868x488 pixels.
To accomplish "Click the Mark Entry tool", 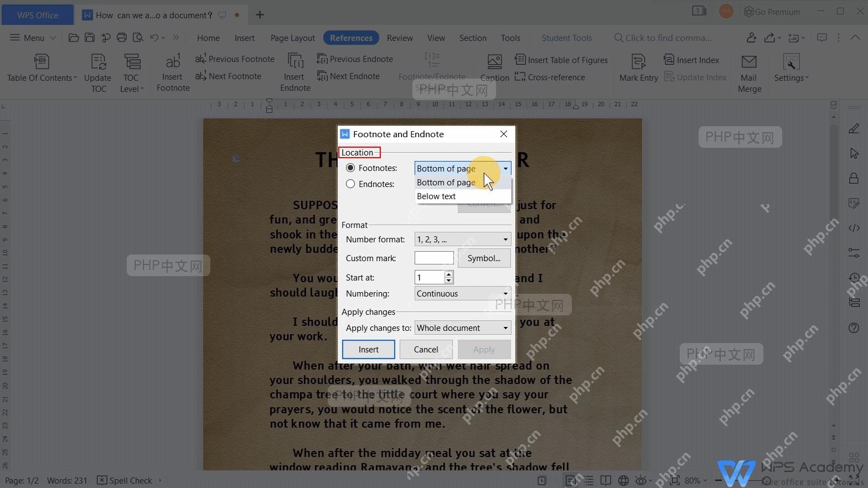I will click(639, 68).
